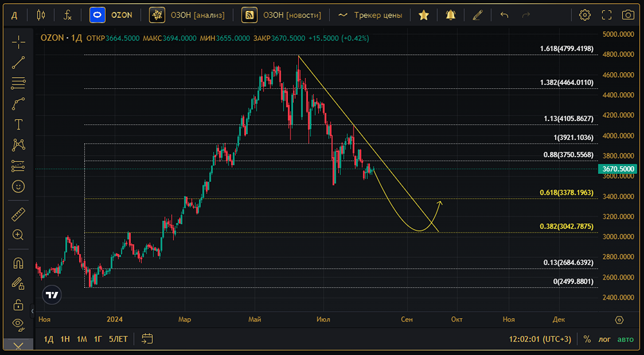Click the 3670.5000 current price label
This screenshot has width=644, height=355.
point(618,169)
